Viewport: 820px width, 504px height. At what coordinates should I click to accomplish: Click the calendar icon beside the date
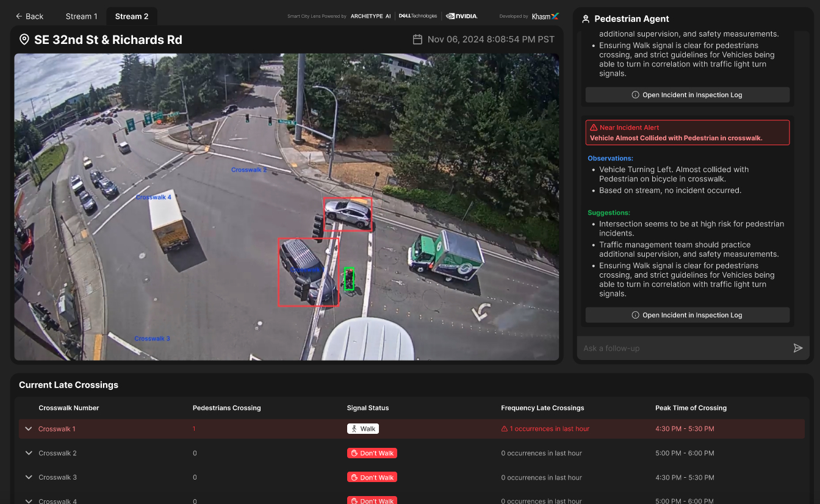coord(417,40)
